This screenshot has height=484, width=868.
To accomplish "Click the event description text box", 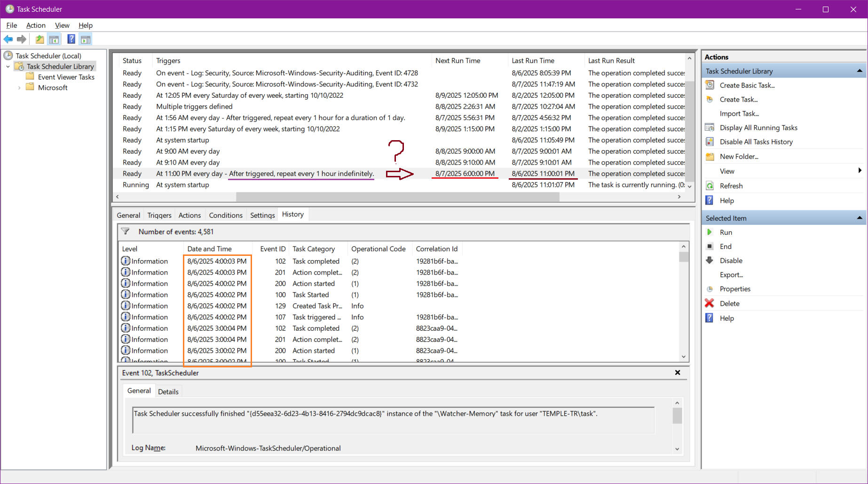I will point(394,420).
